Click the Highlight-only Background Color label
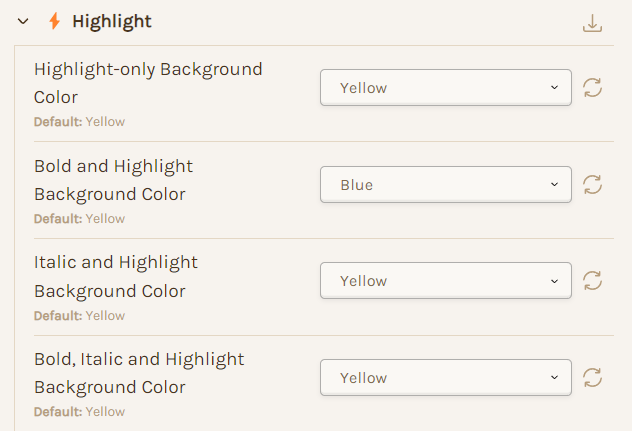The height and width of the screenshot is (431, 632). click(x=148, y=83)
